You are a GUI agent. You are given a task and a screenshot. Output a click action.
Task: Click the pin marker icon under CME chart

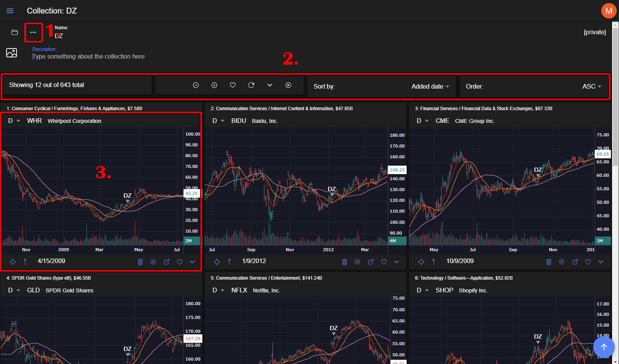click(434, 262)
